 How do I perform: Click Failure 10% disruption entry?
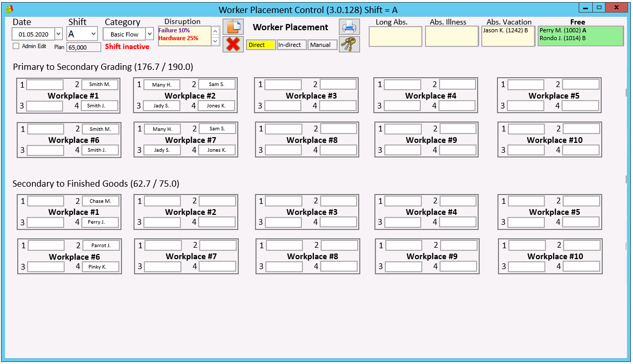(x=174, y=31)
